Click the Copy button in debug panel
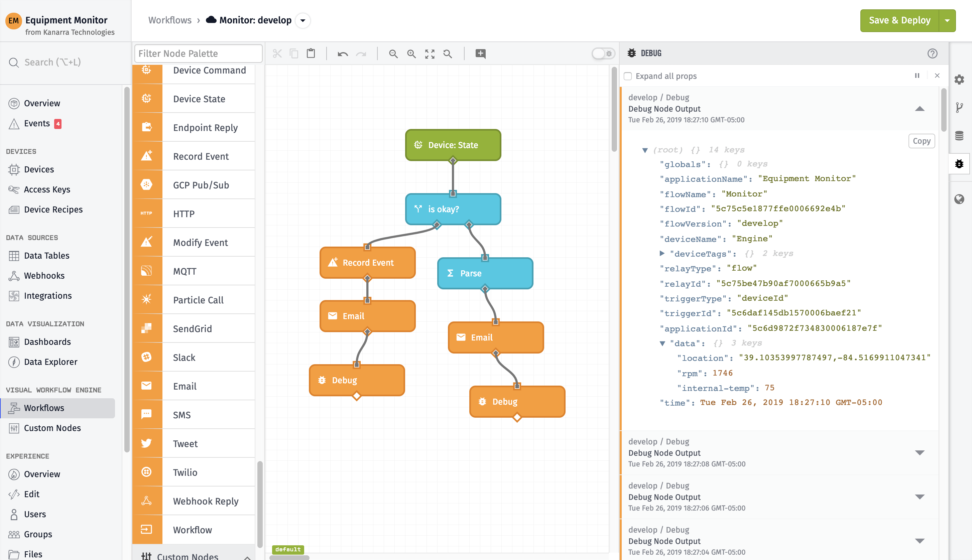 [x=921, y=141]
